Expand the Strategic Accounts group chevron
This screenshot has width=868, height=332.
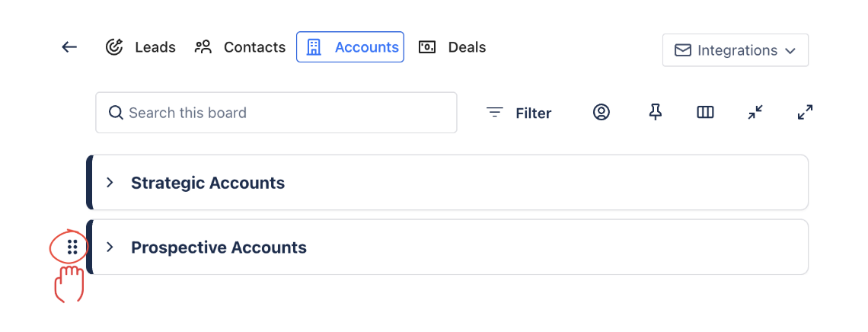[x=110, y=183]
